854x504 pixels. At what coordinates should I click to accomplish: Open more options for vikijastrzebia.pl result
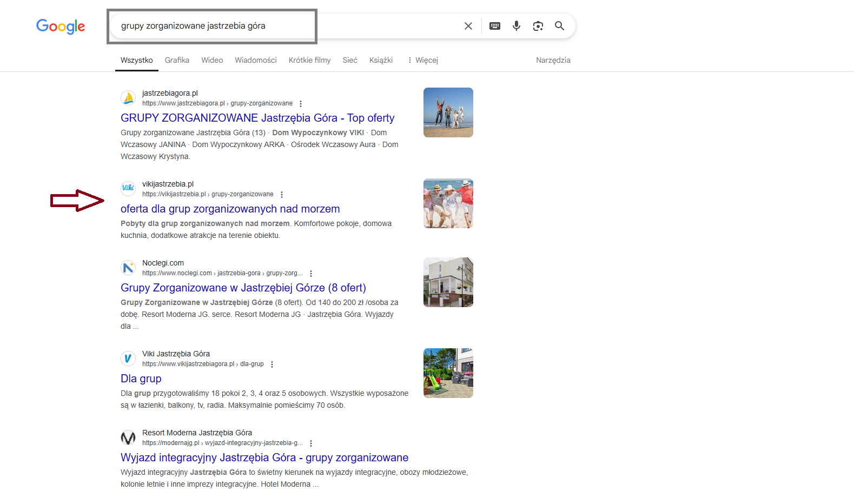(x=282, y=195)
